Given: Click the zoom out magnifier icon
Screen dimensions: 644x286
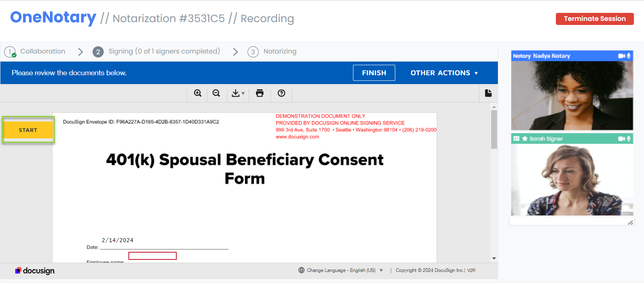Looking at the screenshot, I should coord(216,93).
